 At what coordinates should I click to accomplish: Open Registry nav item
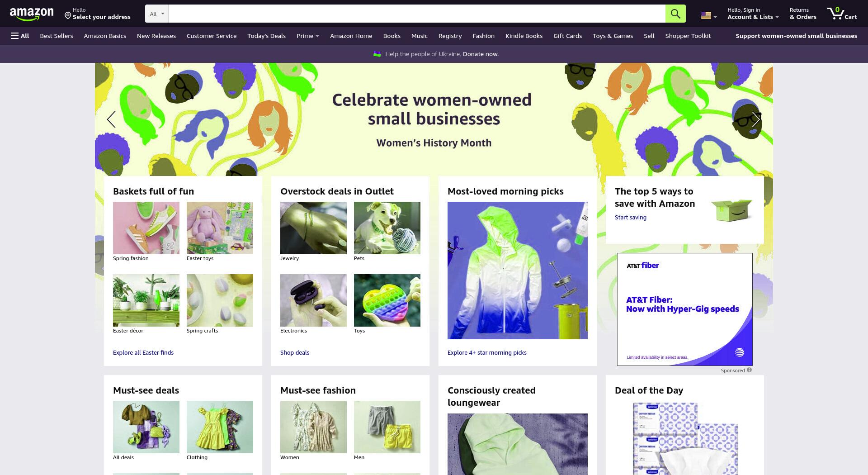coord(450,36)
